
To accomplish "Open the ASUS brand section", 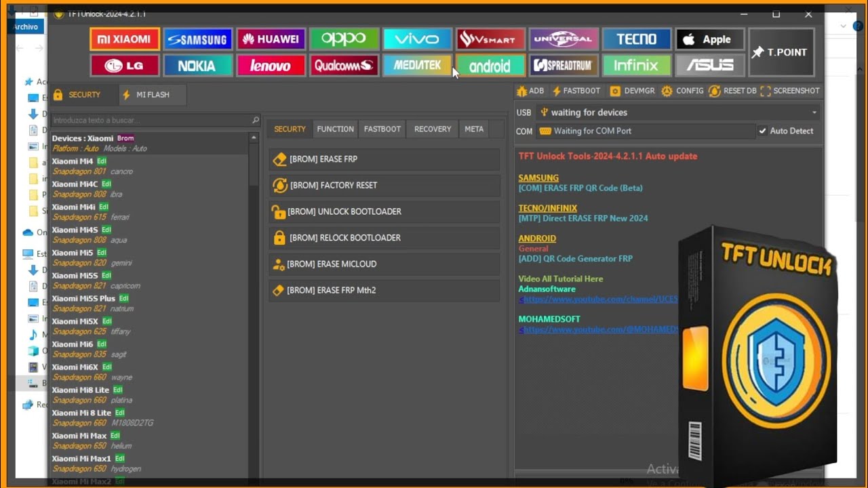I will click(710, 66).
